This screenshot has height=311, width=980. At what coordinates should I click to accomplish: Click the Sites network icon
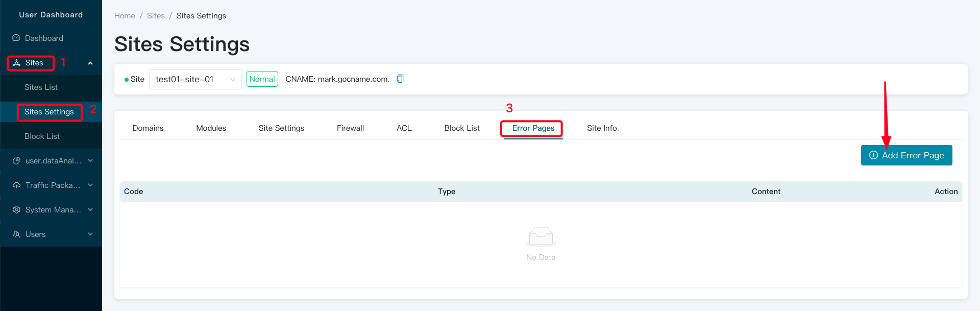(x=16, y=63)
